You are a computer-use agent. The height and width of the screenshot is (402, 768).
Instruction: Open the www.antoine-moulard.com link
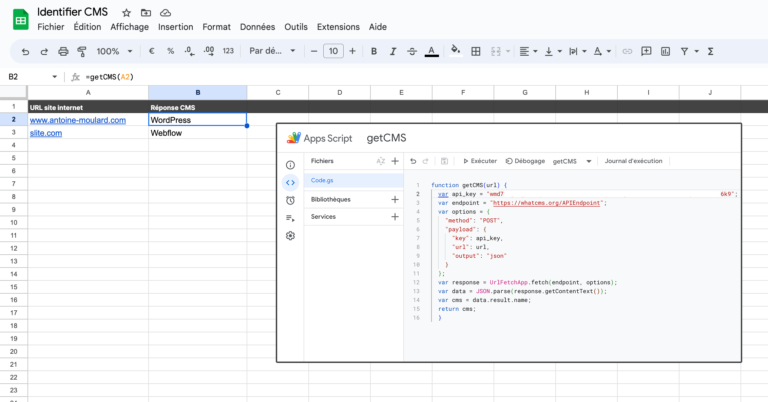click(x=78, y=120)
